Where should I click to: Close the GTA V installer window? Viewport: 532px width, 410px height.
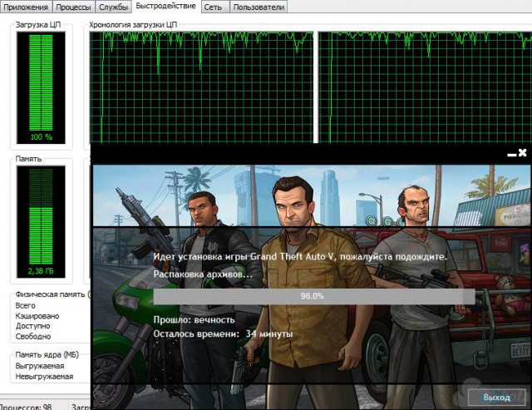pyautogui.click(x=523, y=152)
